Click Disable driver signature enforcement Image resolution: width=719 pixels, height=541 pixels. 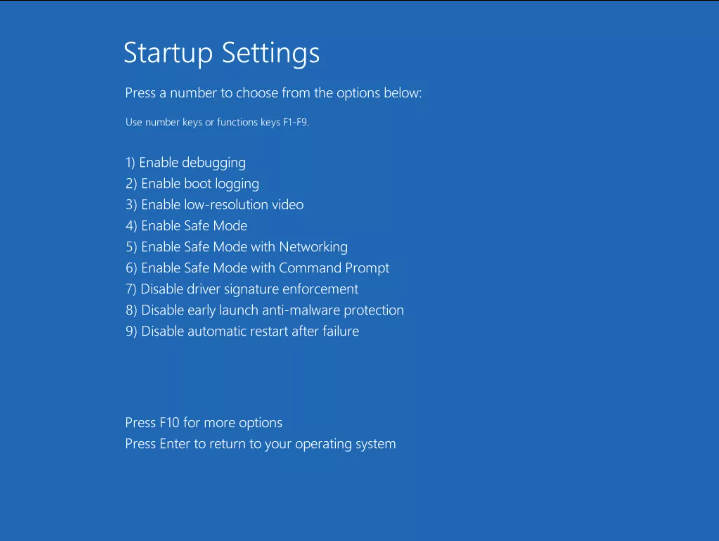pyautogui.click(x=242, y=289)
